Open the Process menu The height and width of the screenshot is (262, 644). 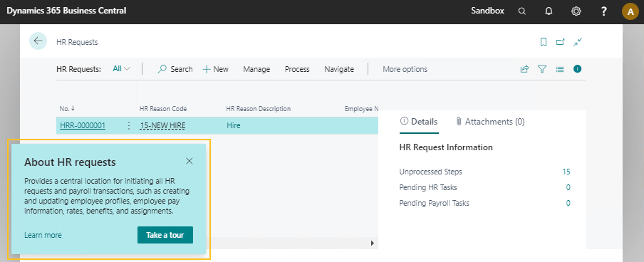point(297,69)
